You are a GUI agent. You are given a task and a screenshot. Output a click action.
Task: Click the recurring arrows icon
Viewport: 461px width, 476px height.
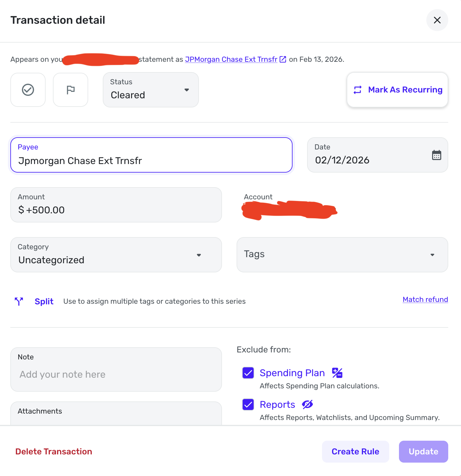click(358, 90)
